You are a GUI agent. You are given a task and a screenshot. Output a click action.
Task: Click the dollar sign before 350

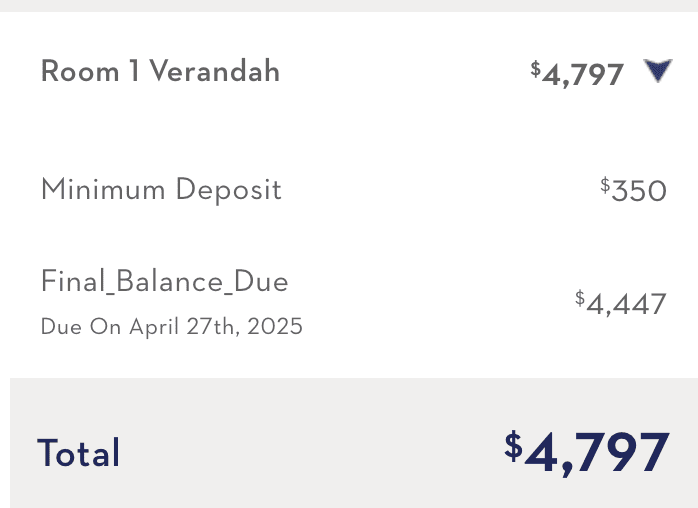[605, 184]
